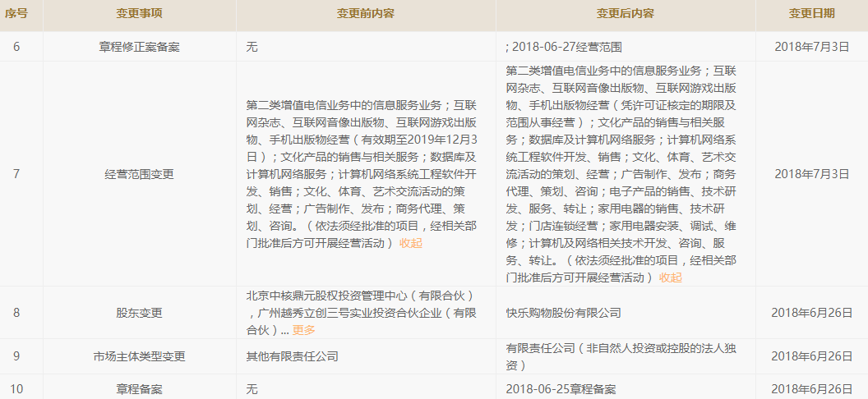Click the row 7 after-change business scope text

pos(621,174)
